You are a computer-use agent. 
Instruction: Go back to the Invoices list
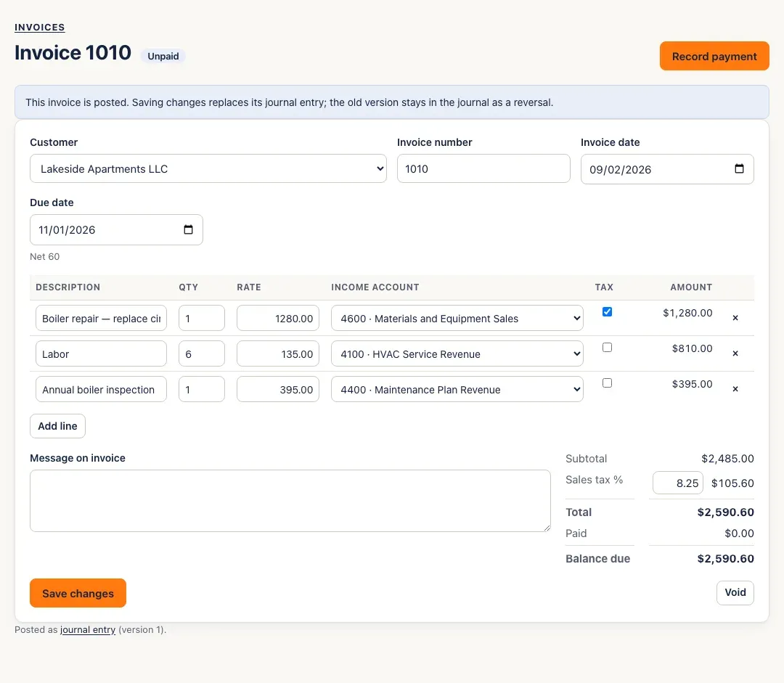39,28
